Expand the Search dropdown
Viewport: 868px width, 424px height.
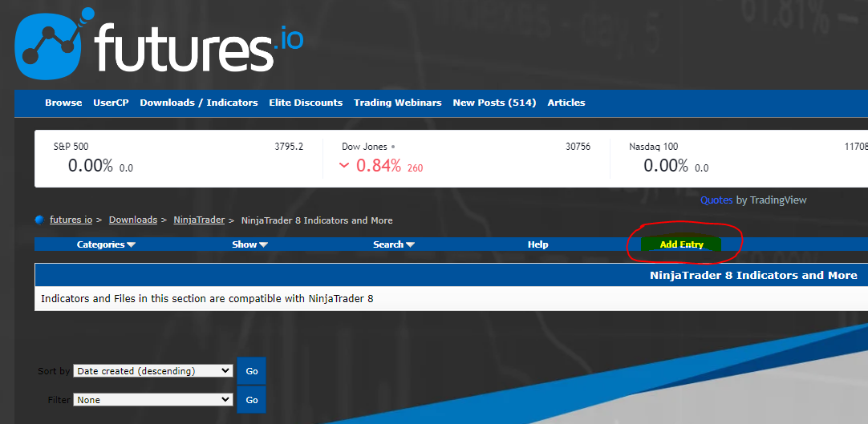click(x=394, y=244)
